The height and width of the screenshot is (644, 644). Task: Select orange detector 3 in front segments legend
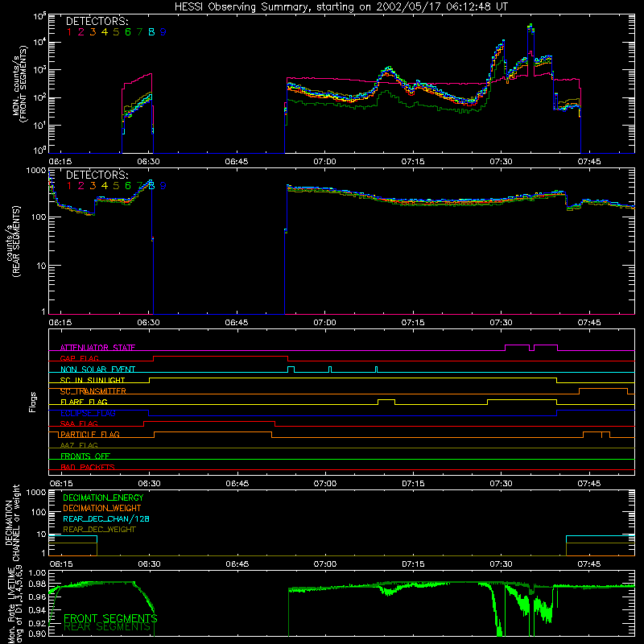click(x=93, y=32)
